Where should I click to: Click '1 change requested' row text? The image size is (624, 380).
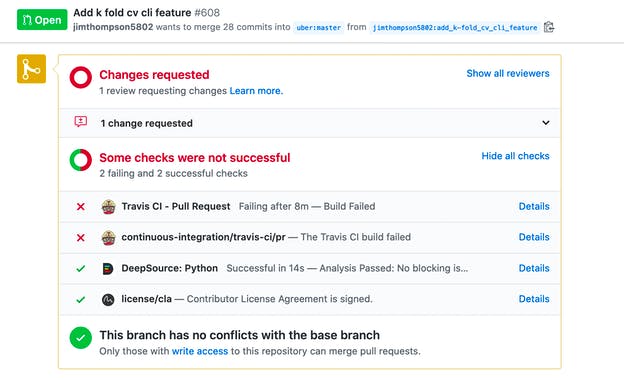146,123
